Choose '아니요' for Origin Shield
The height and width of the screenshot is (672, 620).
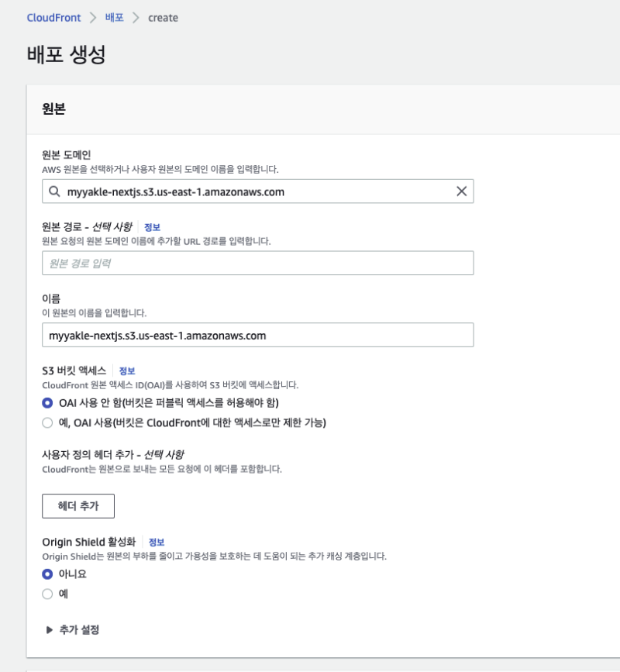click(x=47, y=574)
